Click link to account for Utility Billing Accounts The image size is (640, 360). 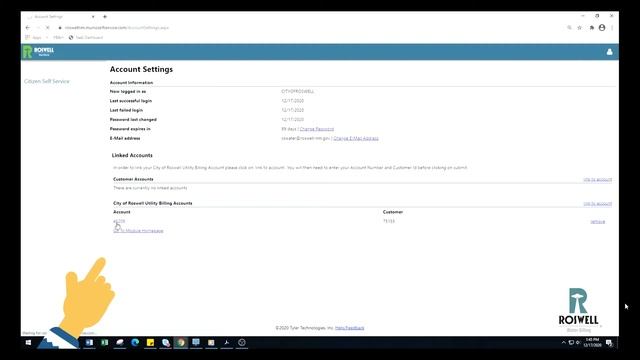tap(598, 204)
